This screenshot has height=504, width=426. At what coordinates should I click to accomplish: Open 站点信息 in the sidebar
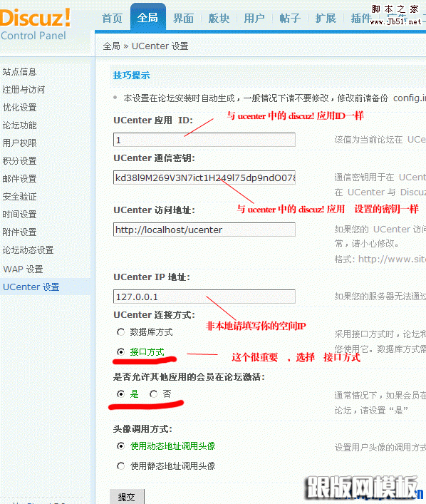[20, 72]
